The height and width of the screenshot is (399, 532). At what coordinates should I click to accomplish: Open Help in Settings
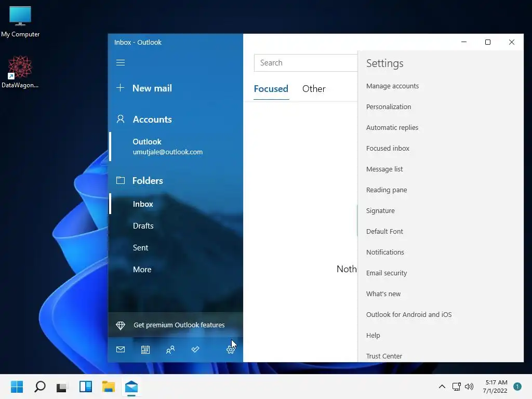[373, 336]
